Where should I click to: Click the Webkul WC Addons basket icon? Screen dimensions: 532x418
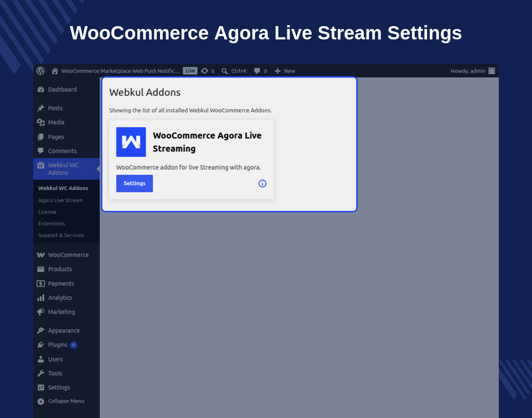point(41,165)
